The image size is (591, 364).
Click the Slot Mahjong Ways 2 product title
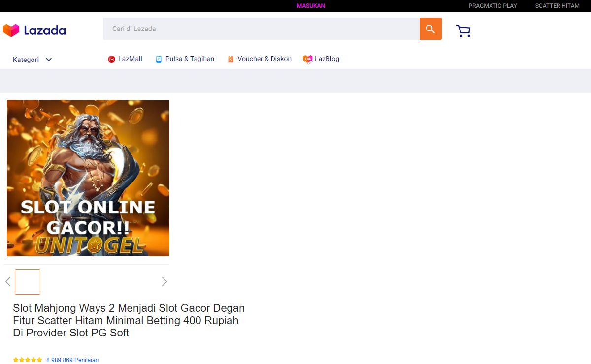(x=129, y=320)
